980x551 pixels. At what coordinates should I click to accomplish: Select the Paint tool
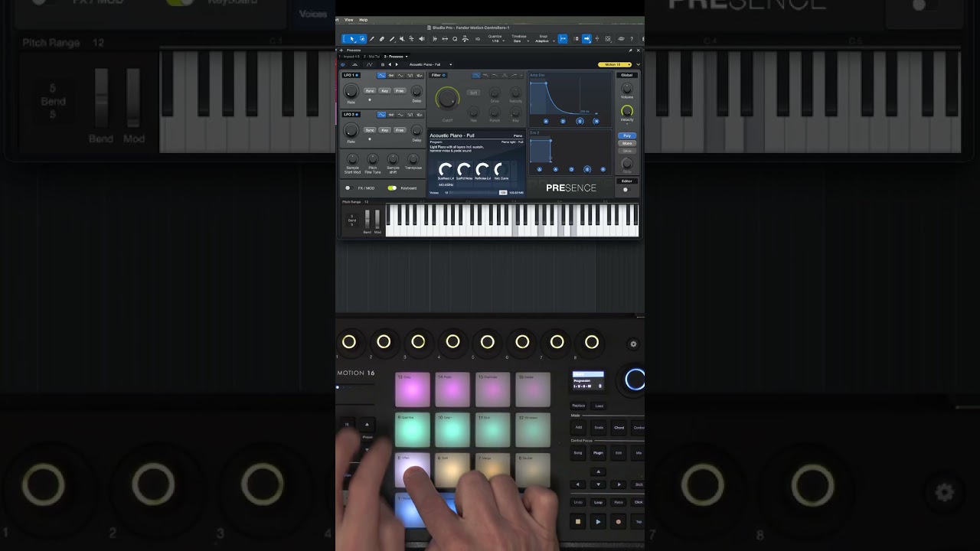(392, 38)
